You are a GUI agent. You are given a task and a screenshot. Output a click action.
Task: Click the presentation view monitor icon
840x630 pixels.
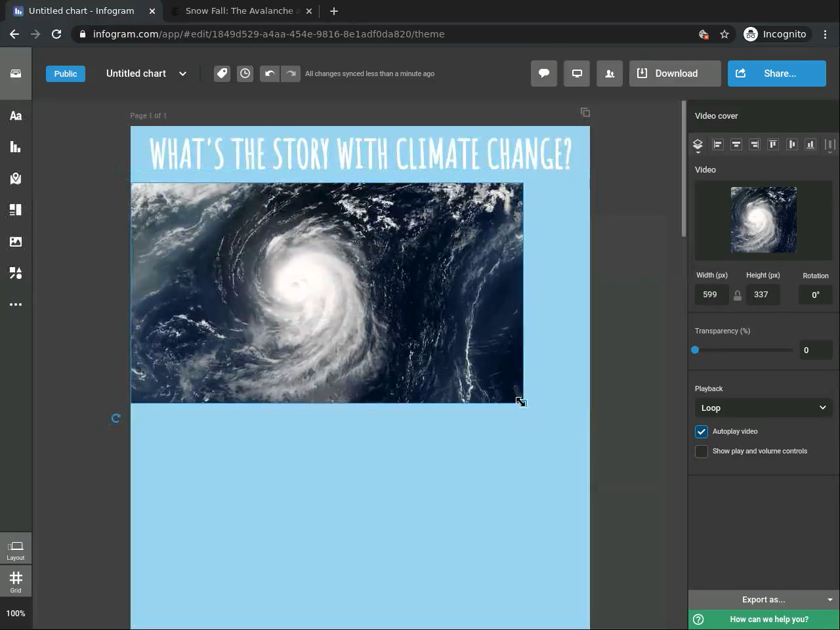point(577,73)
